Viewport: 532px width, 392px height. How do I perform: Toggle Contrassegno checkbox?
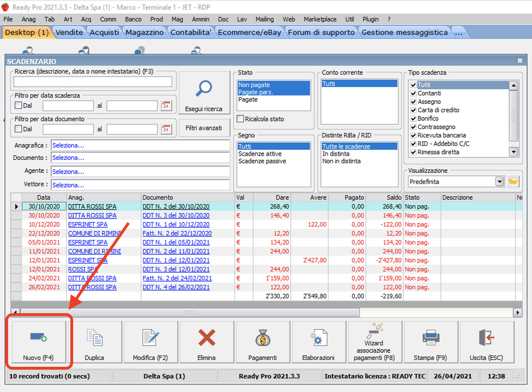tap(413, 127)
